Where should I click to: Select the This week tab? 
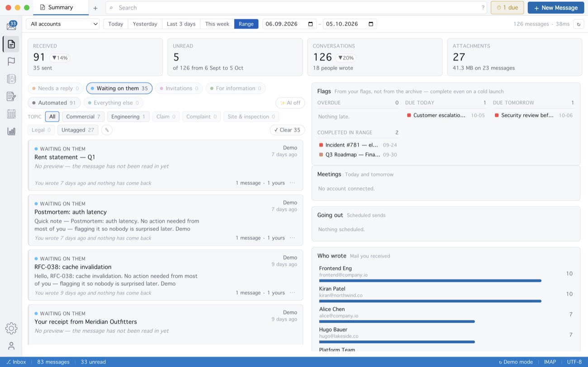coord(217,24)
